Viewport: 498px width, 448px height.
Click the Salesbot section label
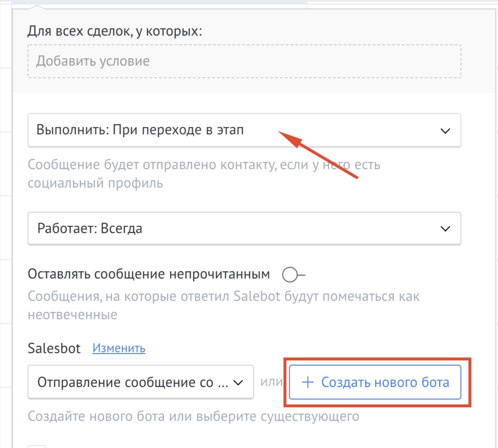click(54, 349)
